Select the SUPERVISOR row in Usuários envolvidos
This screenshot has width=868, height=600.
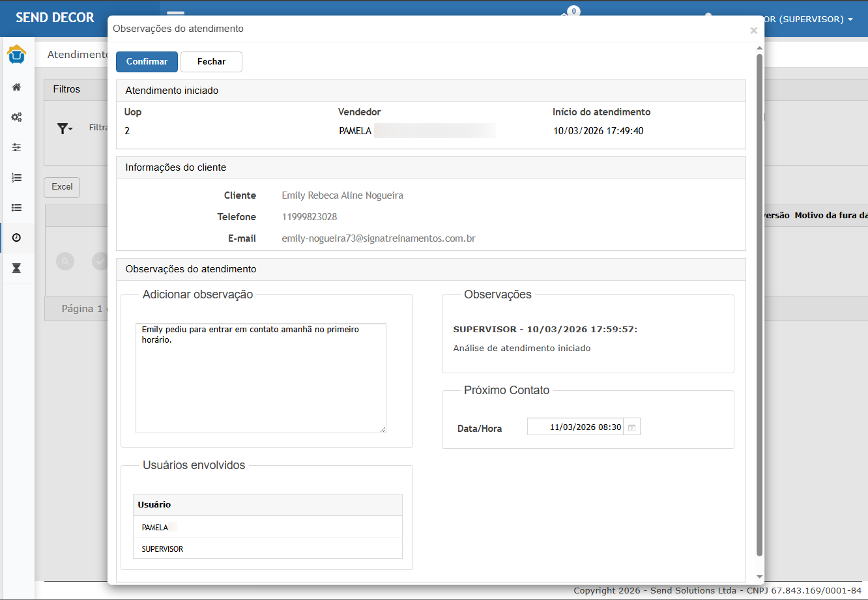click(267, 549)
